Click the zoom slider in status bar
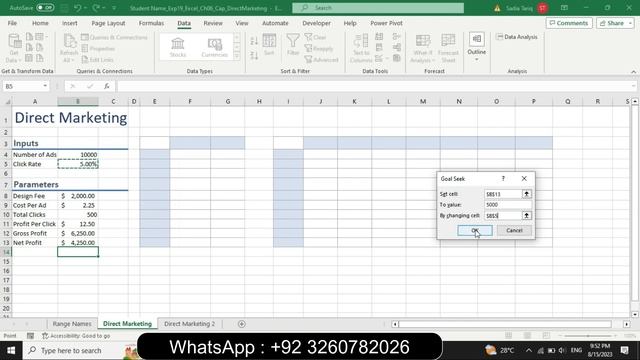The image size is (640, 360). 588,336
